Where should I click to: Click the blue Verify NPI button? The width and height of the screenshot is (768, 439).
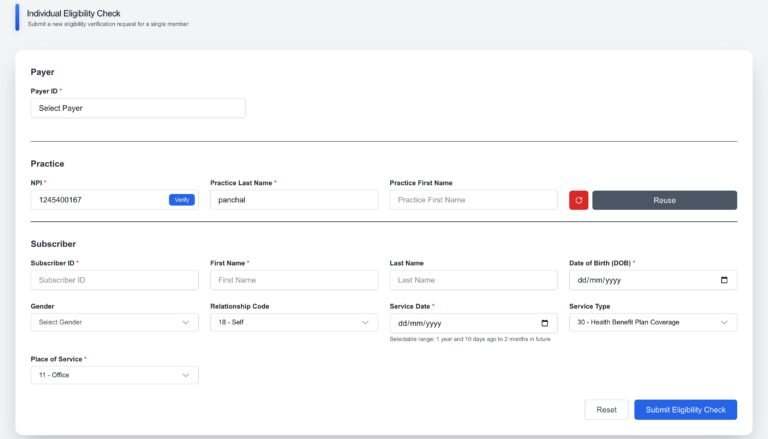[182, 199]
